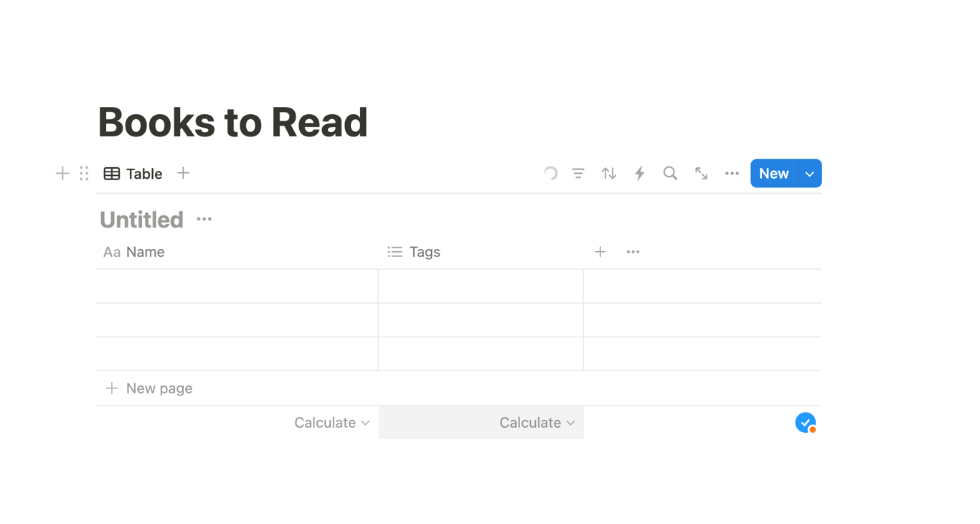
Task: Open Calculate dropdown under Tags column
Action: [537, 423]
